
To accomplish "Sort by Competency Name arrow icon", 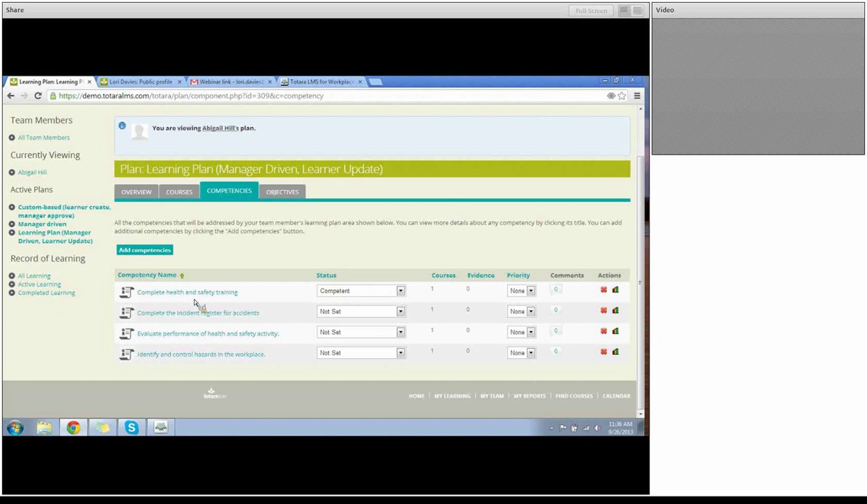I will pos(182,276).
